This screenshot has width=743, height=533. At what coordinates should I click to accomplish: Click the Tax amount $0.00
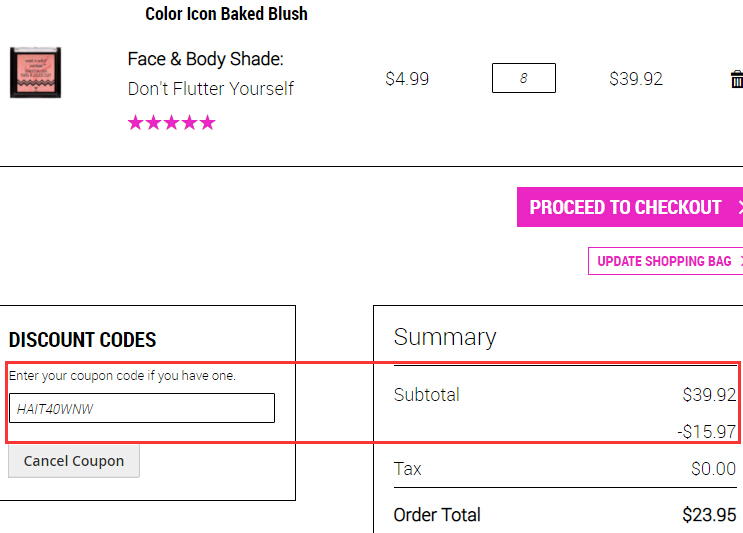pos(713,469)
